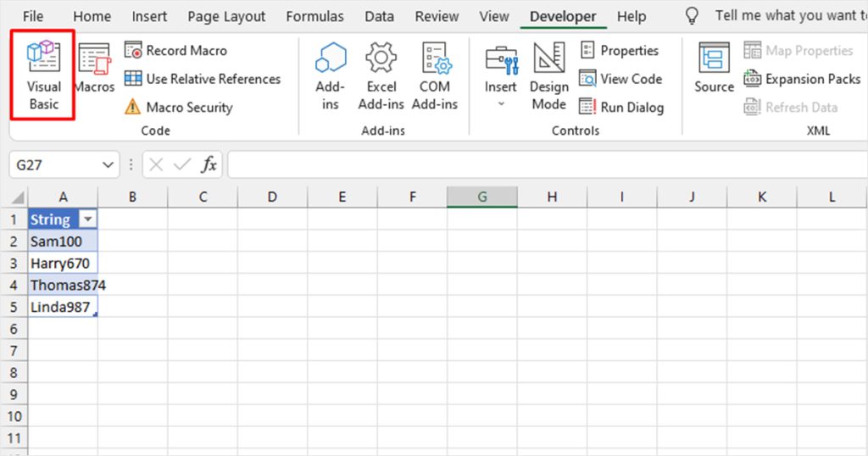Start Record Macro
The width and height of the screenshot is (868, 456).
pos(175,50)
